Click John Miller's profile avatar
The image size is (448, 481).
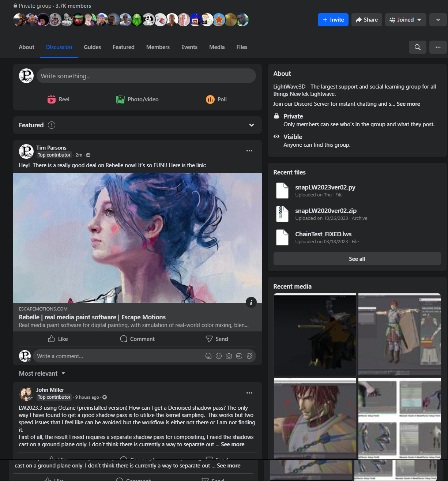[x=26, y=394]
